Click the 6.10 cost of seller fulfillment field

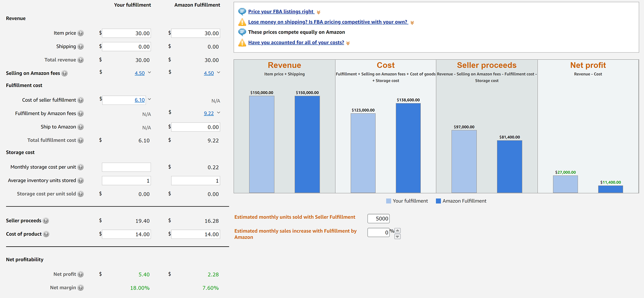point(124,100)
